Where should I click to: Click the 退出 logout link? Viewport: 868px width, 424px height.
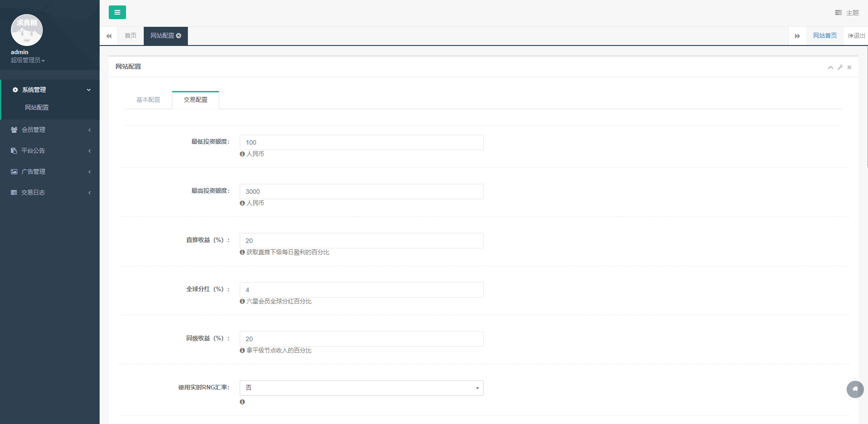coord(857,35)
